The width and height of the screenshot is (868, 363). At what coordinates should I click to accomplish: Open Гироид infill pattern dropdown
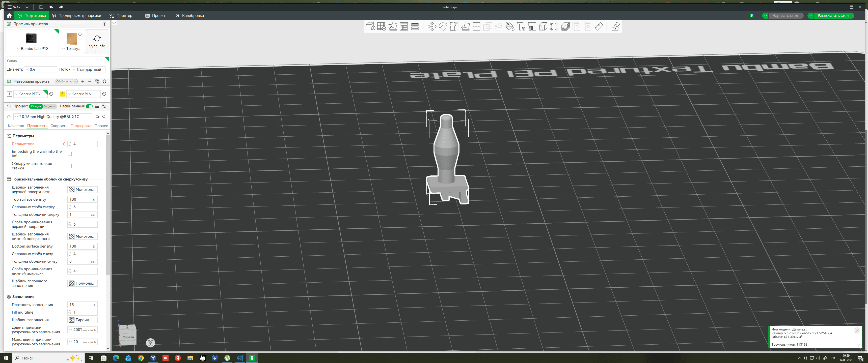pyautogui.click(x=83, y=320)
